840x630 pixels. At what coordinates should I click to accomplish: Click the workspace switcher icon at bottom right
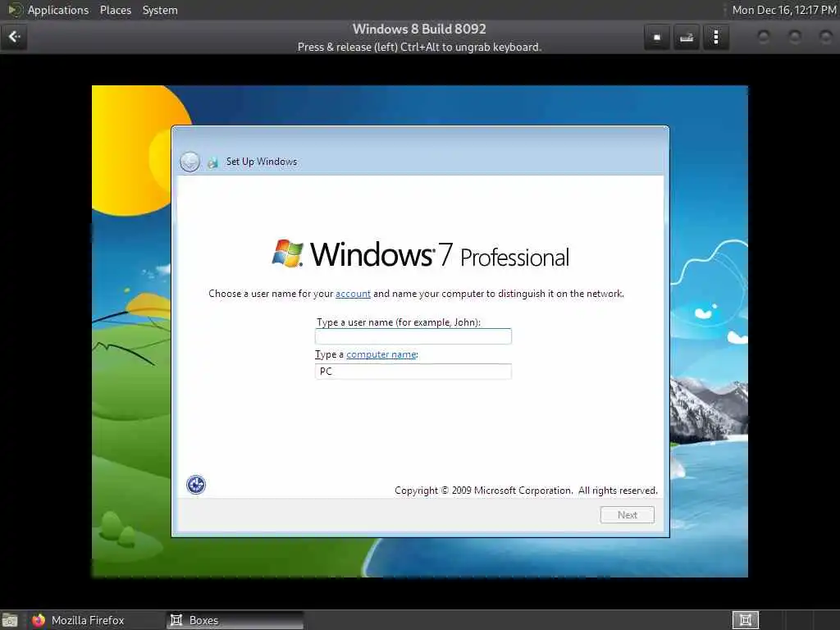click(x=745, y=620)
